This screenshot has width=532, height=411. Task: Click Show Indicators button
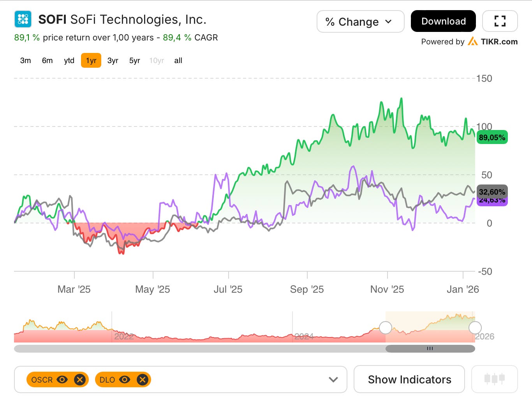click(409, 379)
